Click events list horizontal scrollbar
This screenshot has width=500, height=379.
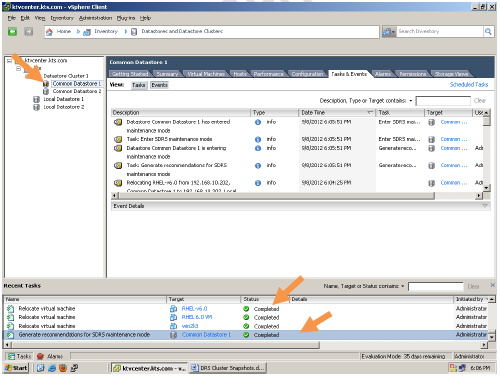click(276, 196)
